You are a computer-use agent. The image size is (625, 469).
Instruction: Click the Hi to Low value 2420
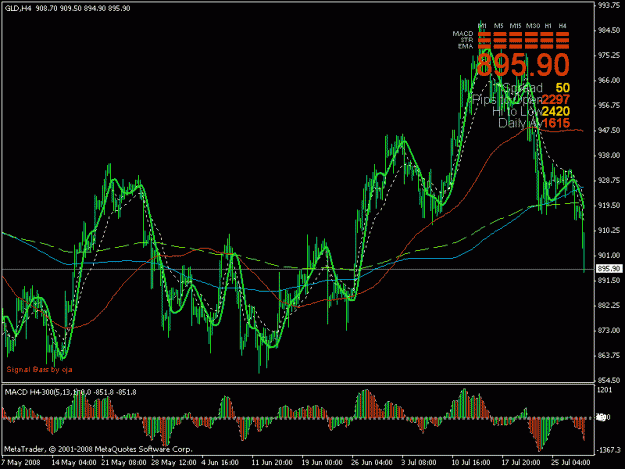click(x=556, y=111)
